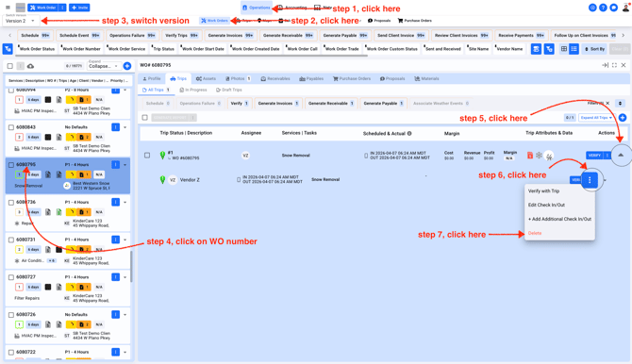
Task: Click blue action square on work order 6080843
Action: [116, 127]
